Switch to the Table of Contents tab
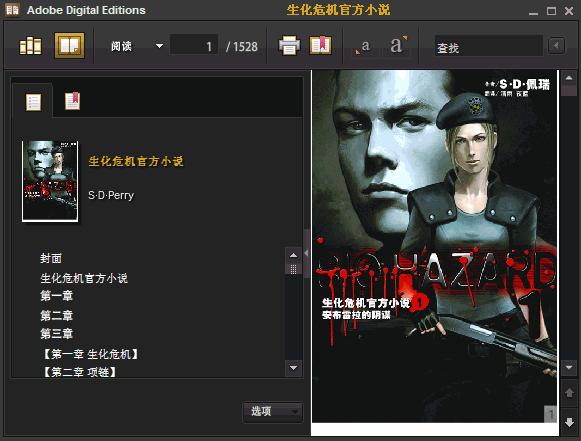Screen dimensions: 581x441 [x=33, y=102]
